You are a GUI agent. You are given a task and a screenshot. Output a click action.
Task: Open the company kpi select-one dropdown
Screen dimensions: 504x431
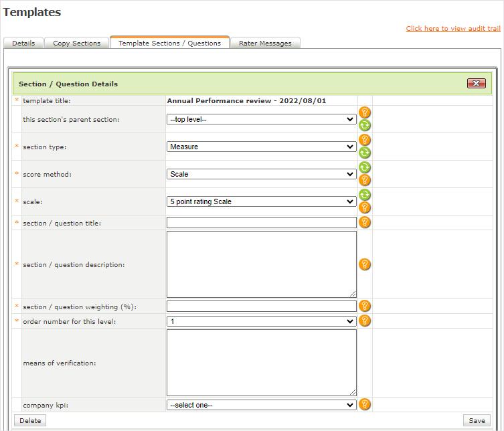[261, 405]
